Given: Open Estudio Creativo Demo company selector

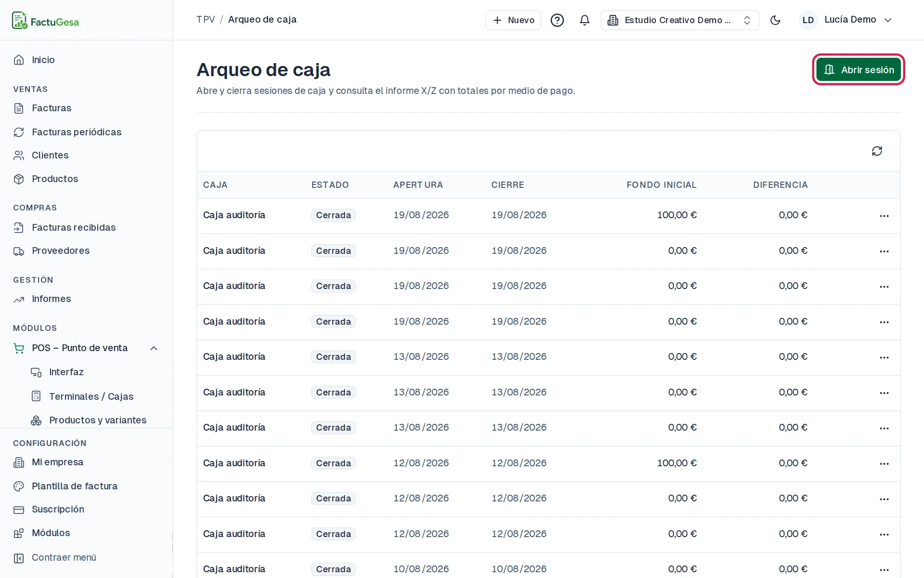Looking at the screenshot, I should tap(680, 20).
